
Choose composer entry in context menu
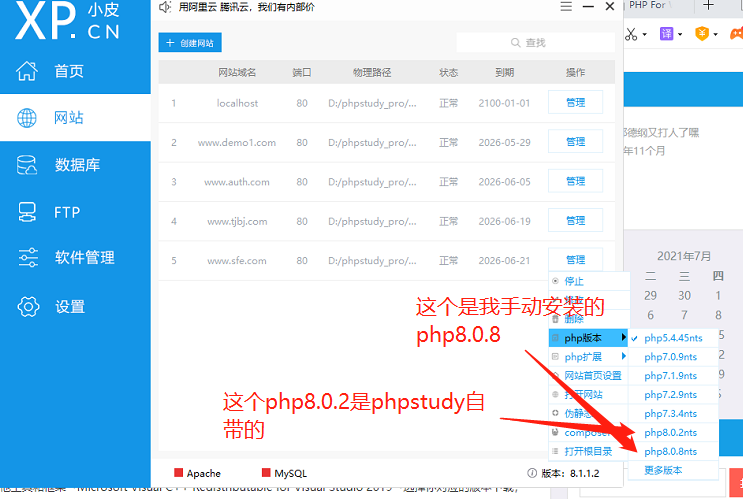589,433
